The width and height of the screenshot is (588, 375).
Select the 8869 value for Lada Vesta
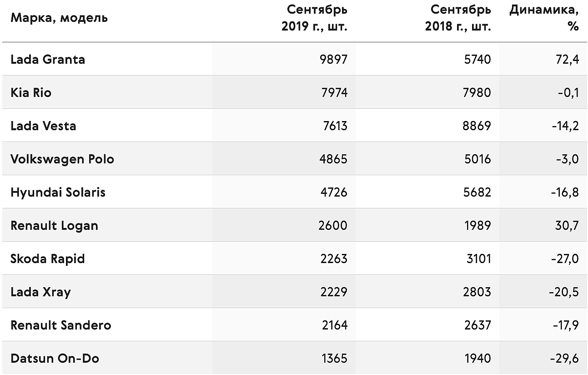coord(477,126)
